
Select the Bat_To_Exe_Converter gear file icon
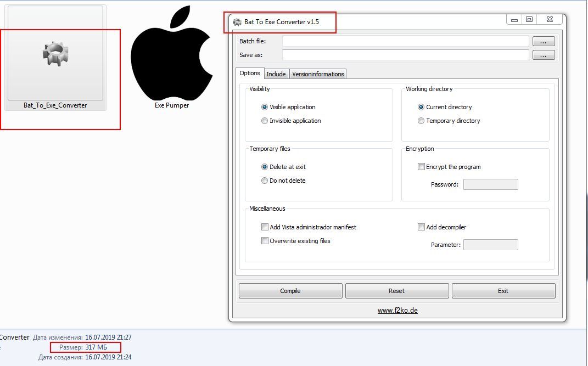55,54
